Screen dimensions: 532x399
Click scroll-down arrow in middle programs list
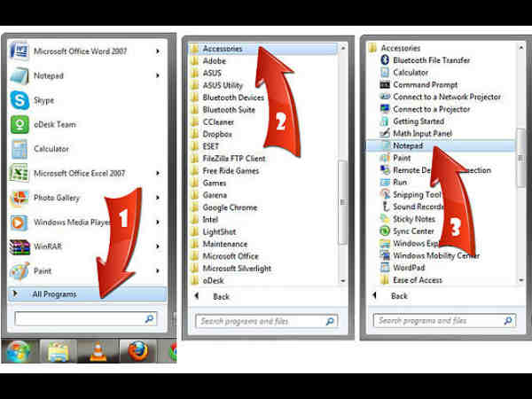pos(343,280)
